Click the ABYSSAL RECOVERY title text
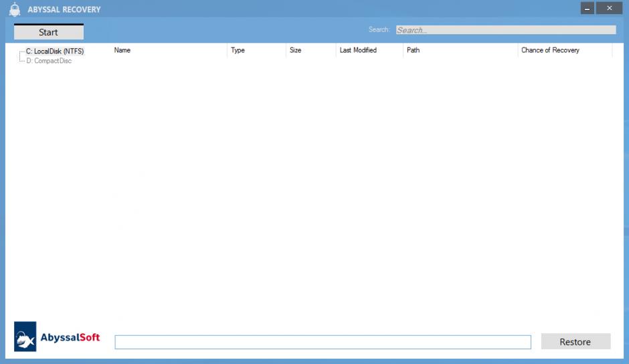This screenshot has height=364, width=629. [64, 9]
